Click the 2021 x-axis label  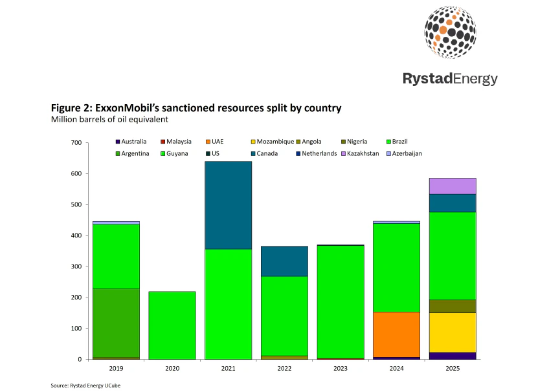tap(229, 369)
